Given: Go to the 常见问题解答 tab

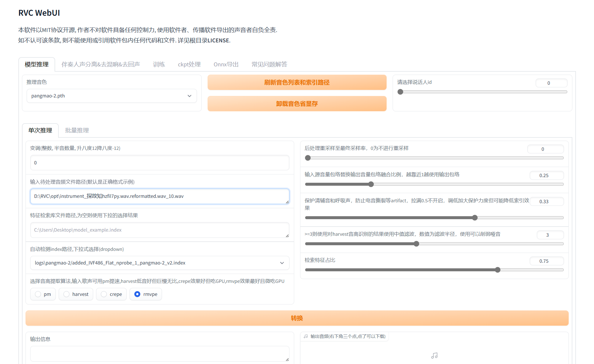Looking at the screenshot, I should 269,64.
